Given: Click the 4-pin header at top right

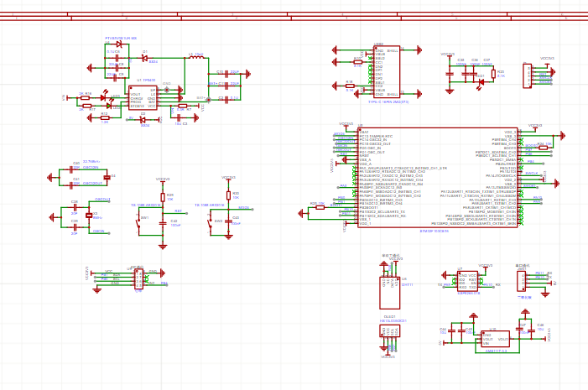Looking at the screenshot, I should click(x=527, y=75).
